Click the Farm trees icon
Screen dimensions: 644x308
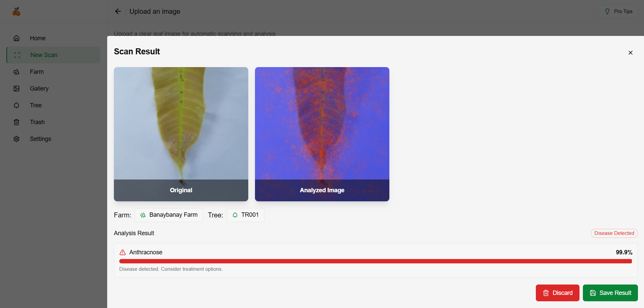pyautogui.click(x=16, y=72)
